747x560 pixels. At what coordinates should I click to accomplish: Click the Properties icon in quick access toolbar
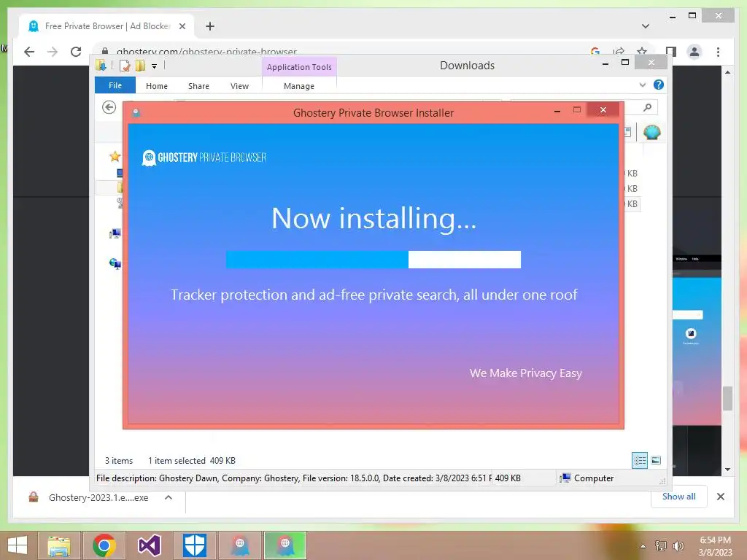click(x=125, y=66)
